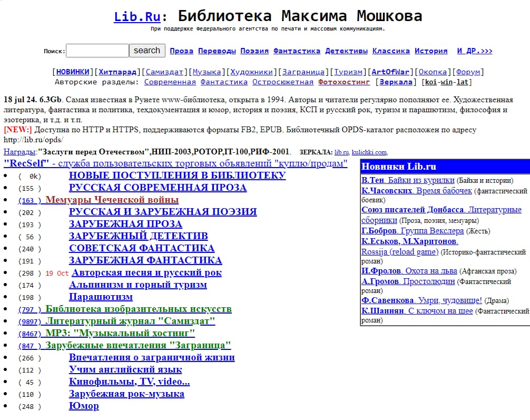
Task: Open Ф.Савенкова Умри, чудовище!
Action: click(422, 300)
